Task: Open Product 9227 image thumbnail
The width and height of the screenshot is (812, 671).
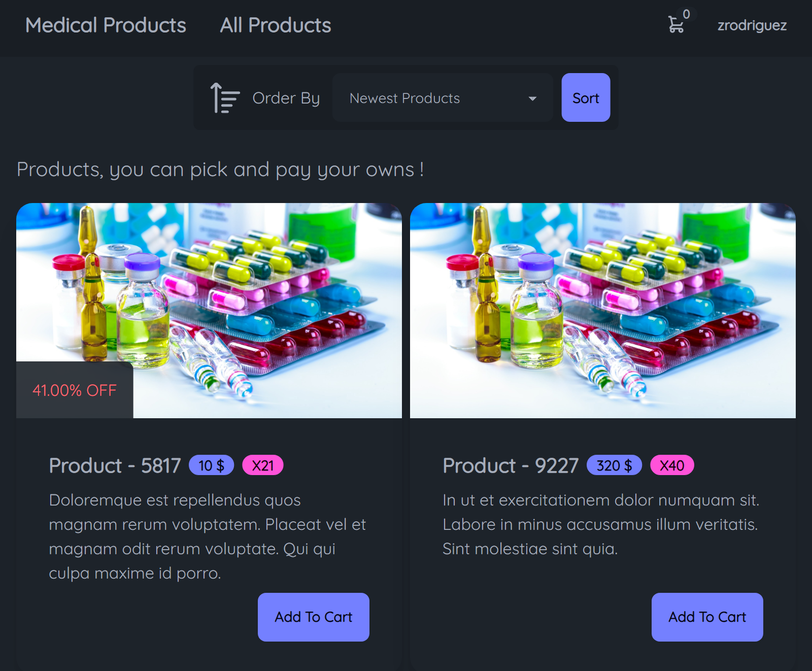Action: (602, 310)
